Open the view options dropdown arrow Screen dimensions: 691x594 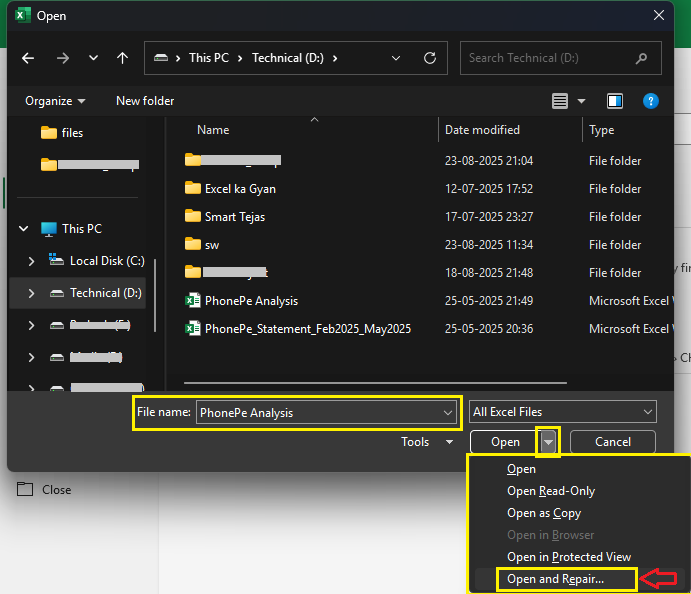pos(582,101)
